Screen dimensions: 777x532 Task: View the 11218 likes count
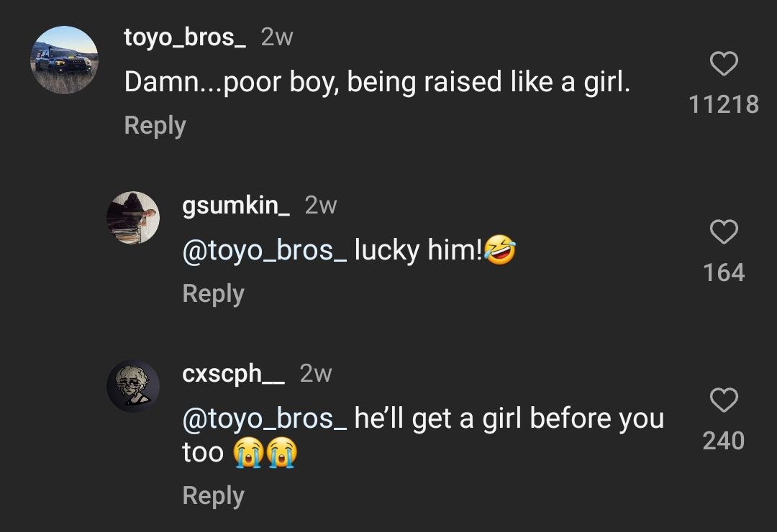[724, 105]
